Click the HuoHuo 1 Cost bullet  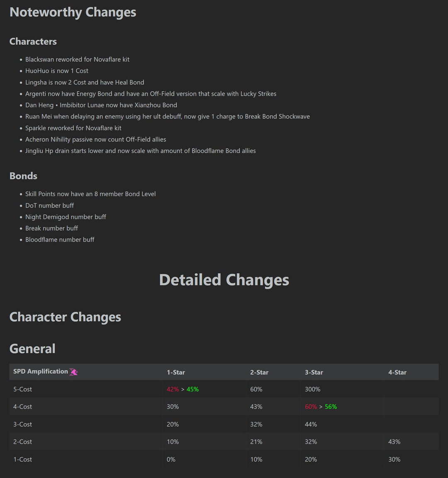(56, 71)
